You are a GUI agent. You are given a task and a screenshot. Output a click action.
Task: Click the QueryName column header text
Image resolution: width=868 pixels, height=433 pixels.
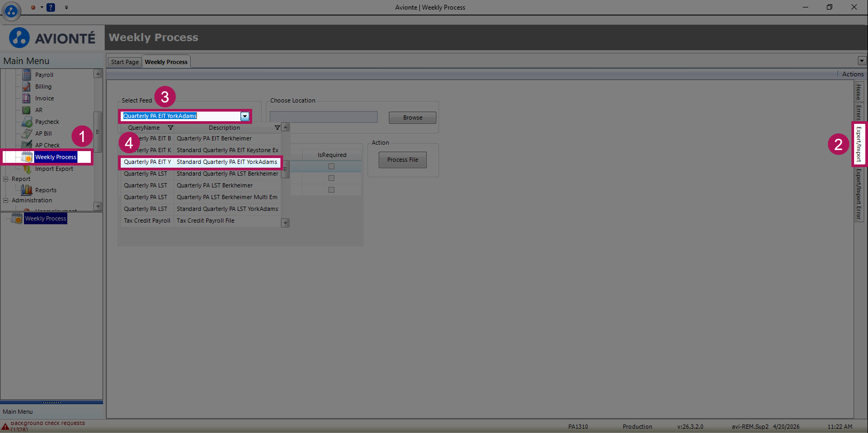tap(144, 128)
